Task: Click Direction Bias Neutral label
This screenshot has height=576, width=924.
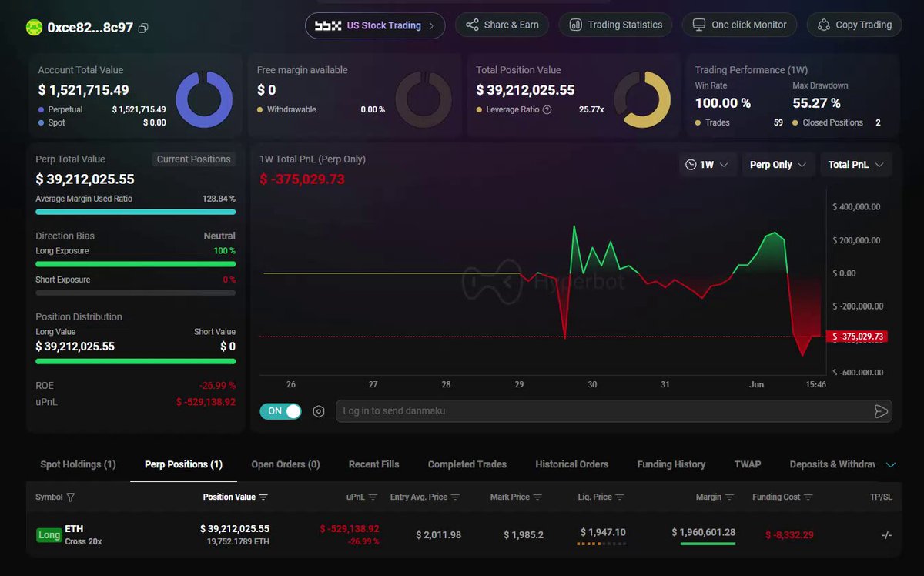Action: tap(219, 236)
